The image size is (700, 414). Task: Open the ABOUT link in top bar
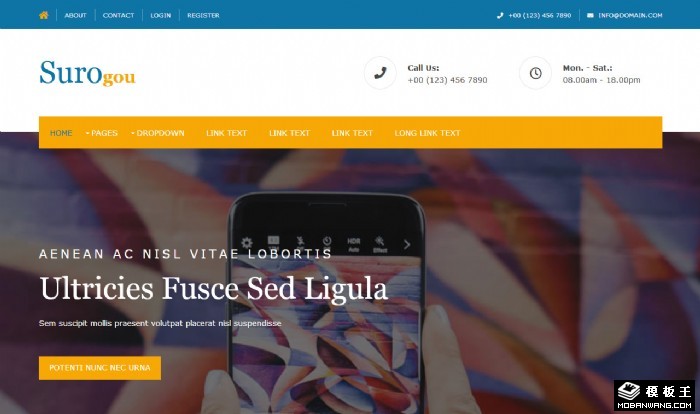coord(75,15)
